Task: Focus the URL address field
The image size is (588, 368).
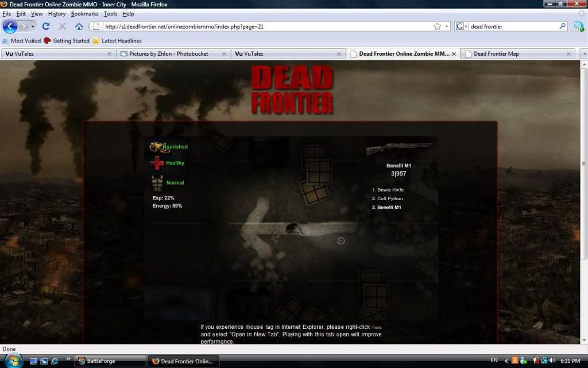Action: click(267, 26)
